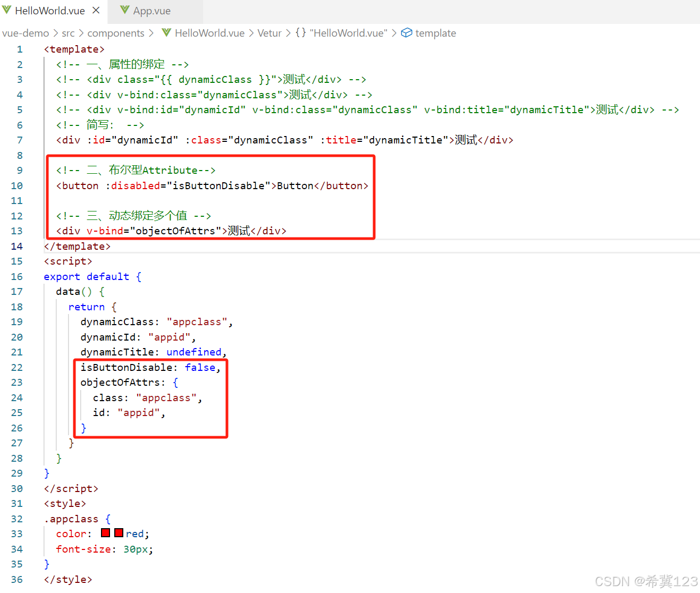Click the 简写 comment on line 6
This screenshot has height=593, width=700.
pos(100,125)
